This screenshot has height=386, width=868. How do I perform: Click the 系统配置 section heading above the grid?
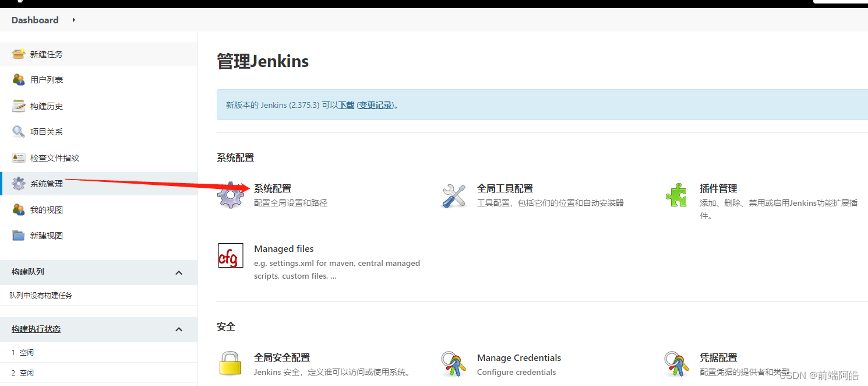tap(235, 157)
